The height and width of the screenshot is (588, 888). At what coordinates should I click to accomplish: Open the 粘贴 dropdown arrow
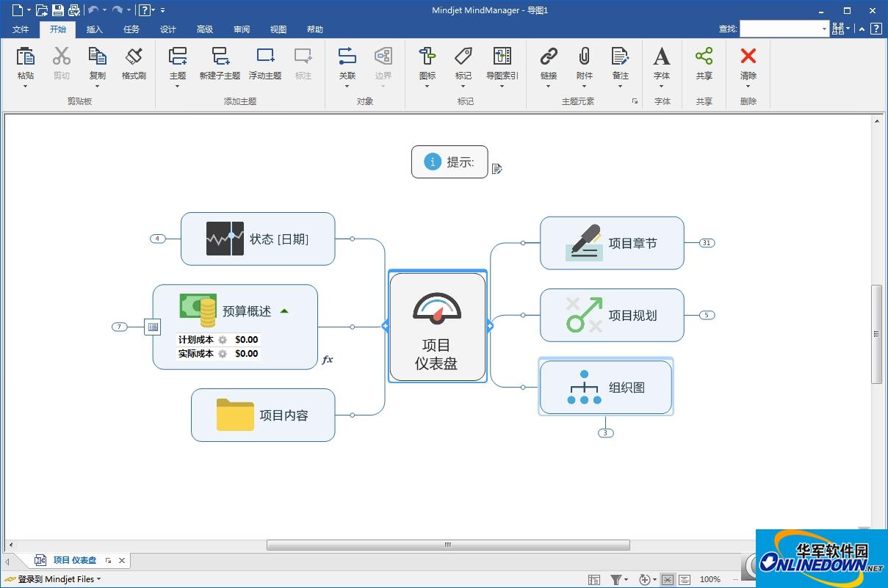[26, 87]
